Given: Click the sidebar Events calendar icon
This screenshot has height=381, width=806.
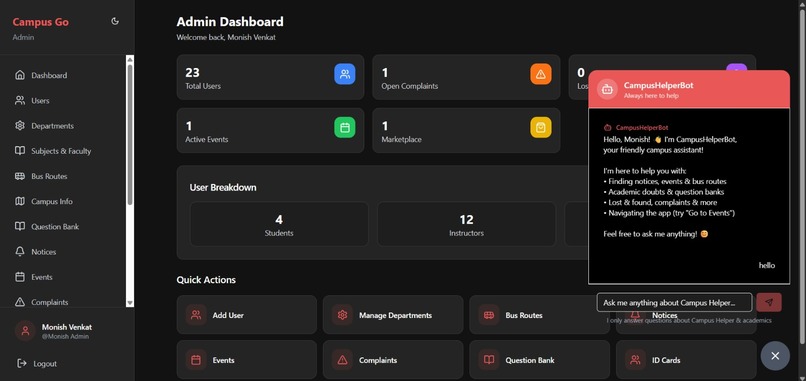Looking at the screenshot, I should [20, 277].
